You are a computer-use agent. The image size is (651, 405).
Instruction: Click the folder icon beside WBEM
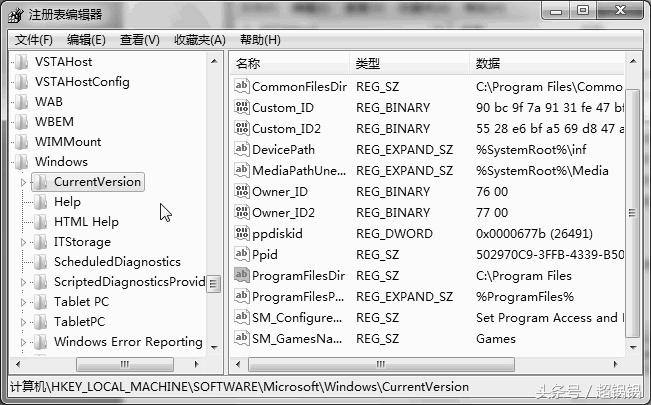pyautogui.click(x=21, y=122)
